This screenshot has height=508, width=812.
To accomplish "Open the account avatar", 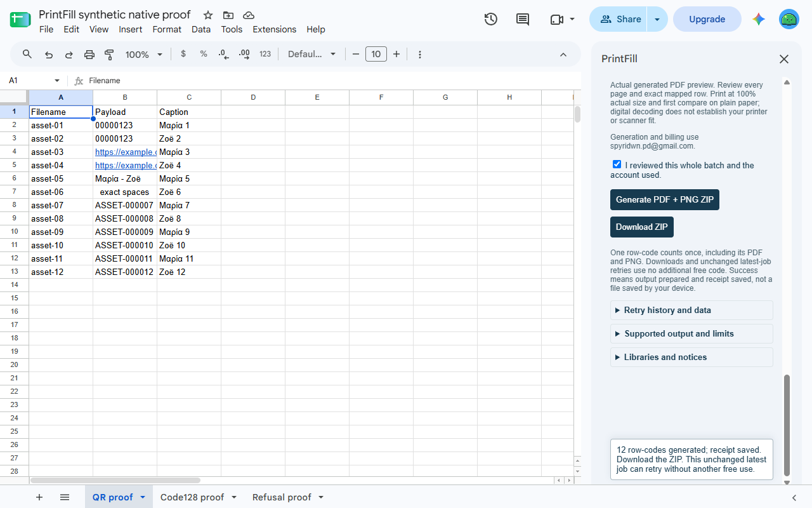I will click(789, 19).
